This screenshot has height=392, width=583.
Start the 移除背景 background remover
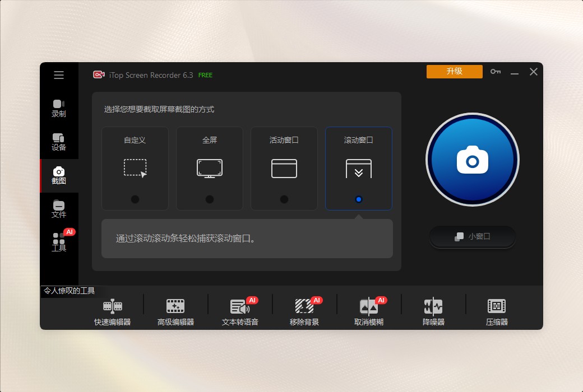304,311
